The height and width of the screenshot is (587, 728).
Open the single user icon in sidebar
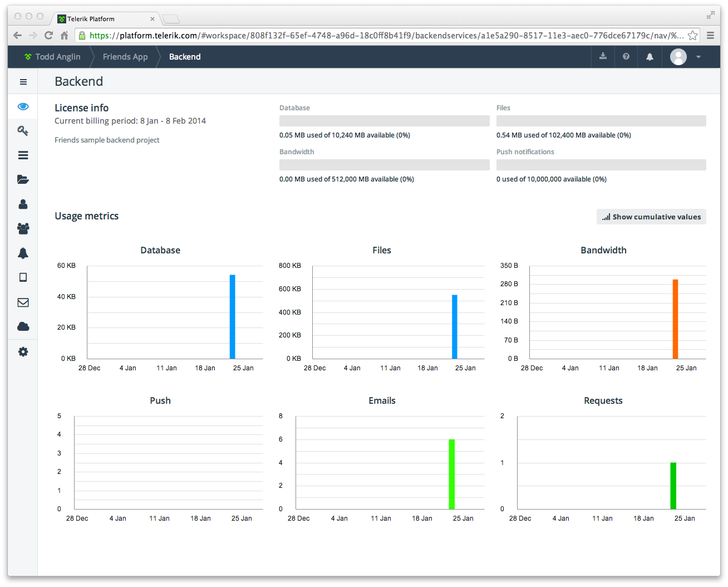(23, 204)
